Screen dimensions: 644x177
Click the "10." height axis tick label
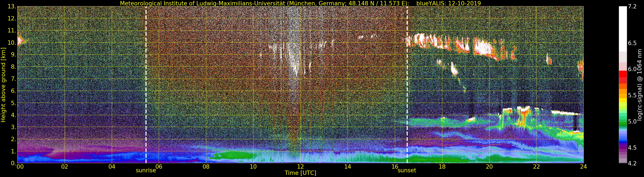[x=12, y=43]
